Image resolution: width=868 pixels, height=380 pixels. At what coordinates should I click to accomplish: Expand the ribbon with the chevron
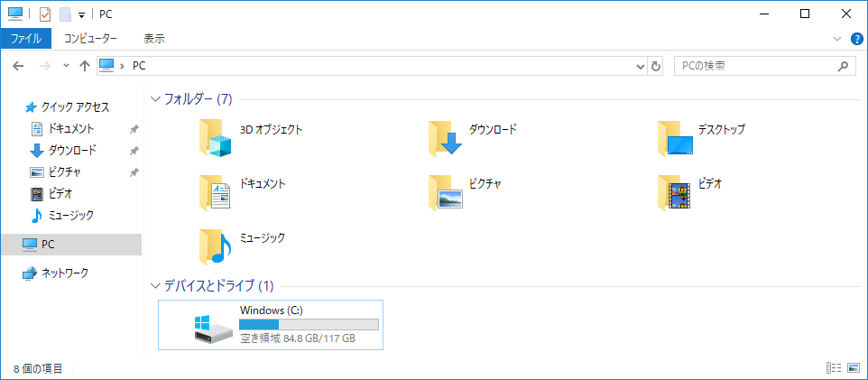point(837,39)
